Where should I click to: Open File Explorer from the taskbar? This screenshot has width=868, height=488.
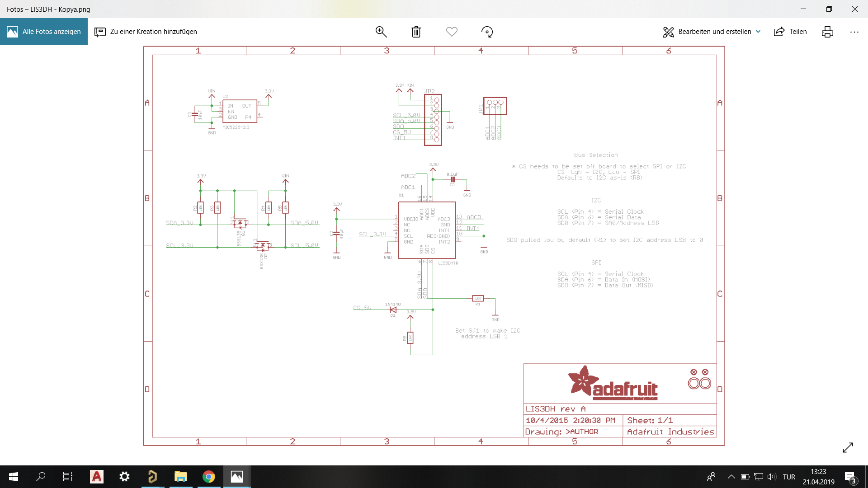click(x=180, y=477)
